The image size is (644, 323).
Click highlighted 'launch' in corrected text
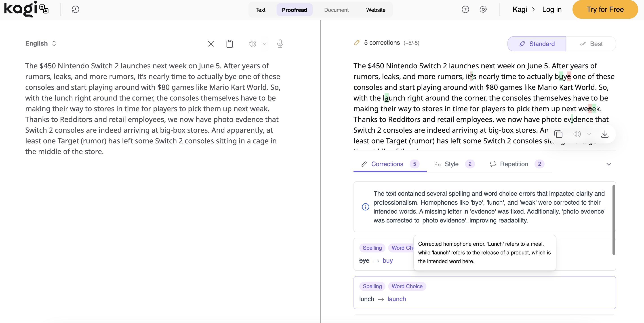point(394,98)
